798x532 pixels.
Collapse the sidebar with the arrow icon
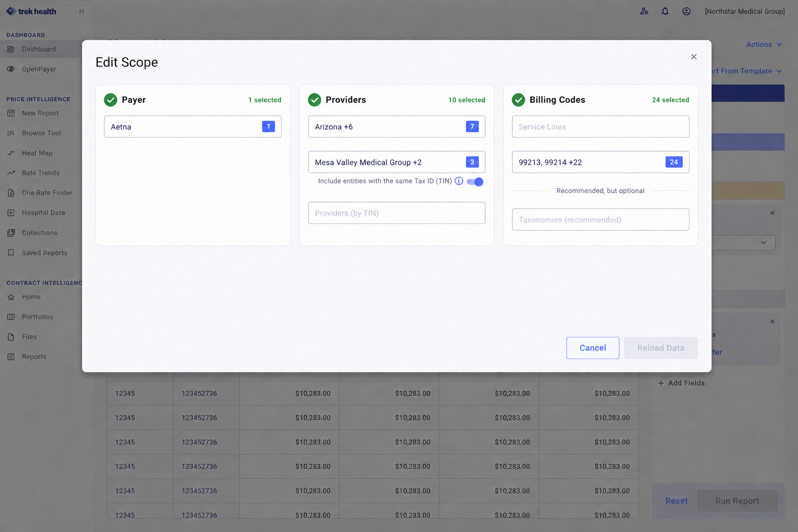[82, 11]
